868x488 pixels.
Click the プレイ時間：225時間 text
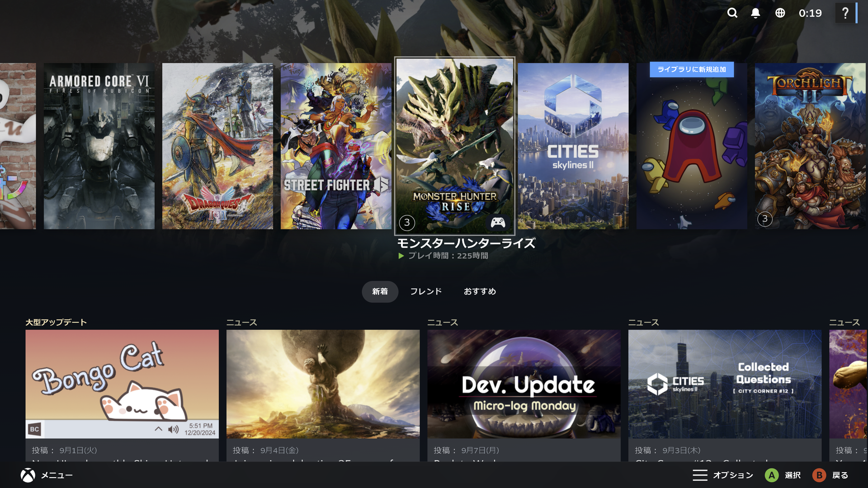pyautogui.click(x=448, y=256)
